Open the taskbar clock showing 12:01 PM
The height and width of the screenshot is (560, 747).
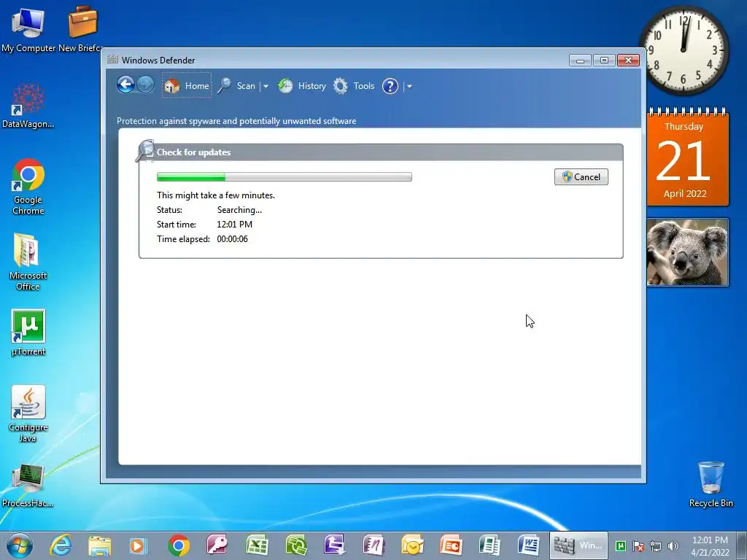tap(710, 546)
